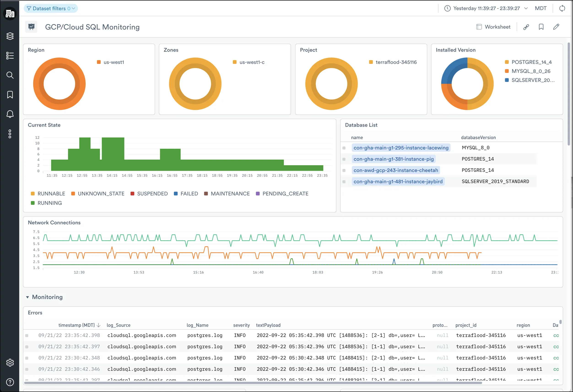The width and height of the screenshot is (573, 392).
Task: Click the severity column header
Action: [241, 325]
